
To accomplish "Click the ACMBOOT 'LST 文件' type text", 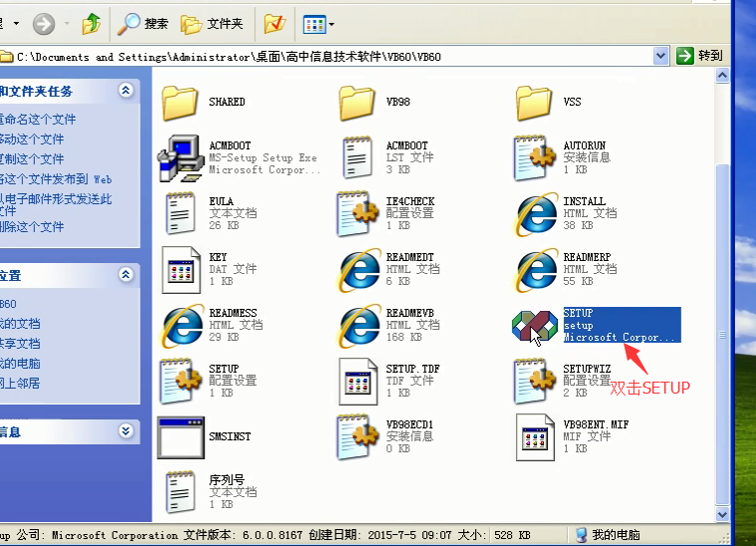I will tap(409, 157).
